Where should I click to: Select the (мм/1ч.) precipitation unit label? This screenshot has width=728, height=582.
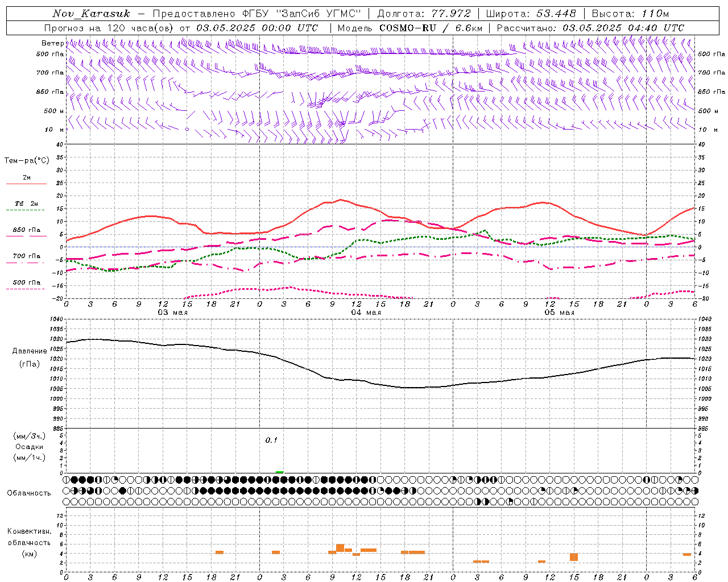pyautogui.click(x=30, y=458)
